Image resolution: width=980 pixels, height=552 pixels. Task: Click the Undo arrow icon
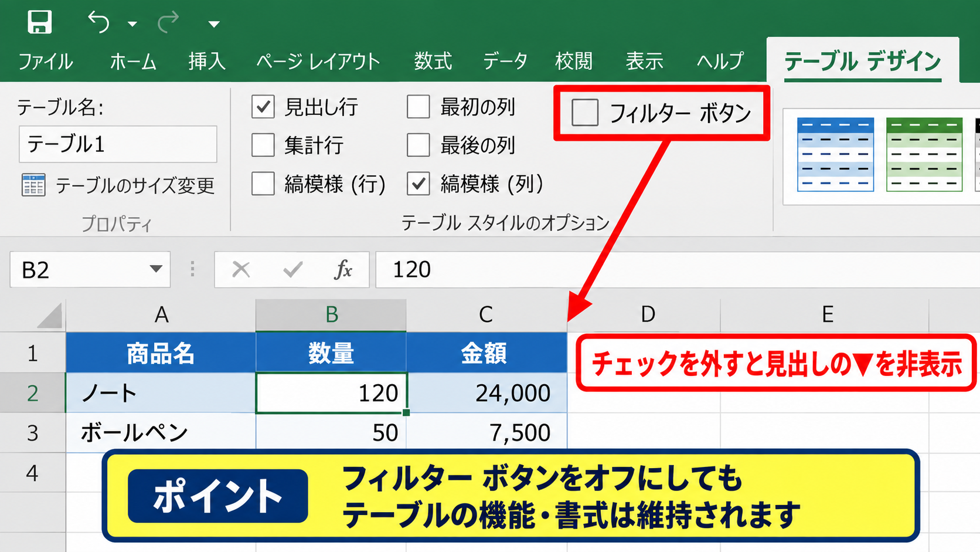click(98, 22)
